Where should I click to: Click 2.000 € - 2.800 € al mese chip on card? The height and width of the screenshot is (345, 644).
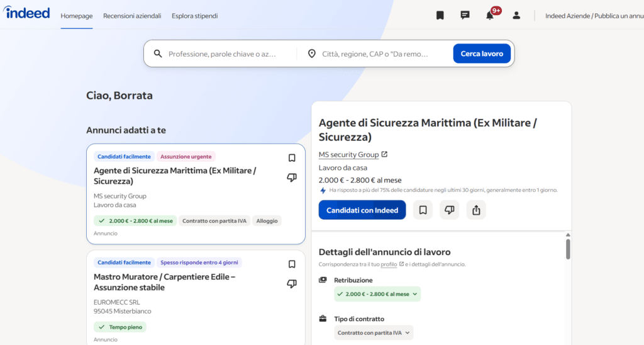pyautogui.click(x=136, y=221)
